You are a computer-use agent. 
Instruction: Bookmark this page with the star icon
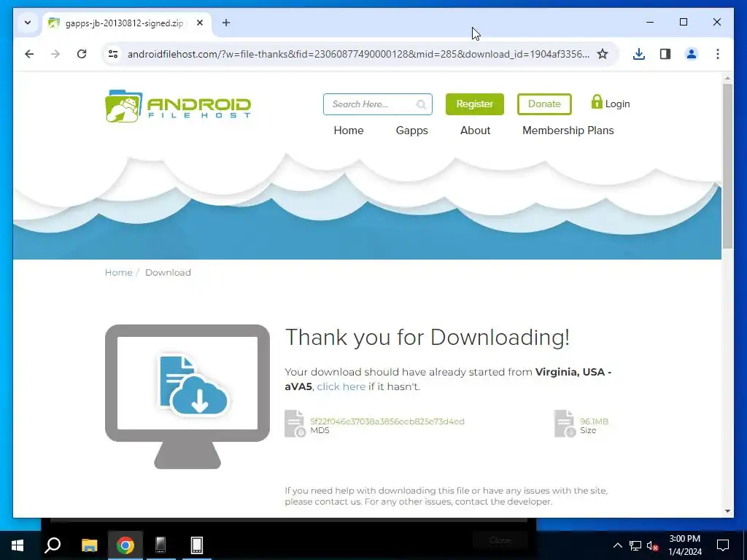[x=603, y=54]
